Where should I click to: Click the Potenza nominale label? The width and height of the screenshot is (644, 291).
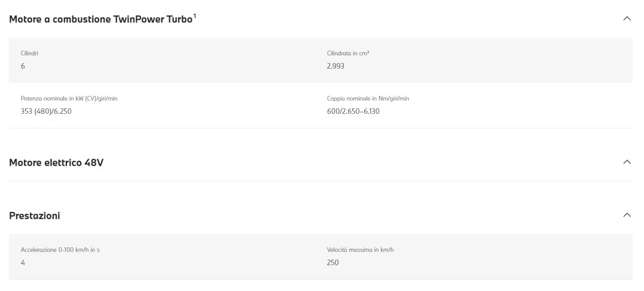pyautogui.click(x=69, y=98)
